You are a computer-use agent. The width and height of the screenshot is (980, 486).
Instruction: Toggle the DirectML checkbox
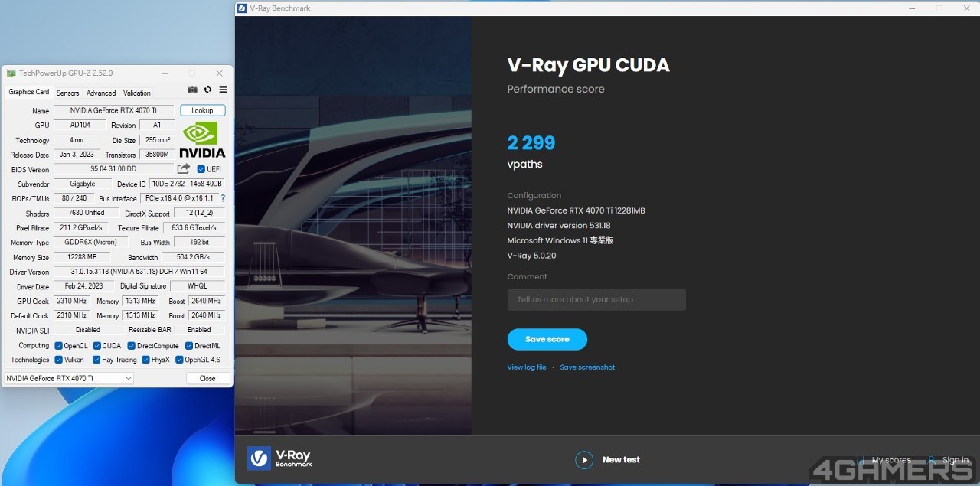189,346
